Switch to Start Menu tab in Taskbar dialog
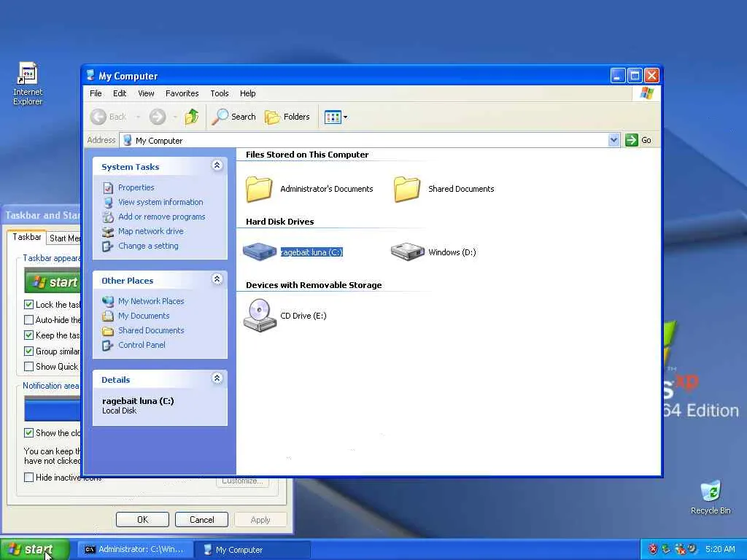This screenshot has height=560, width=747. click(64, 238)
